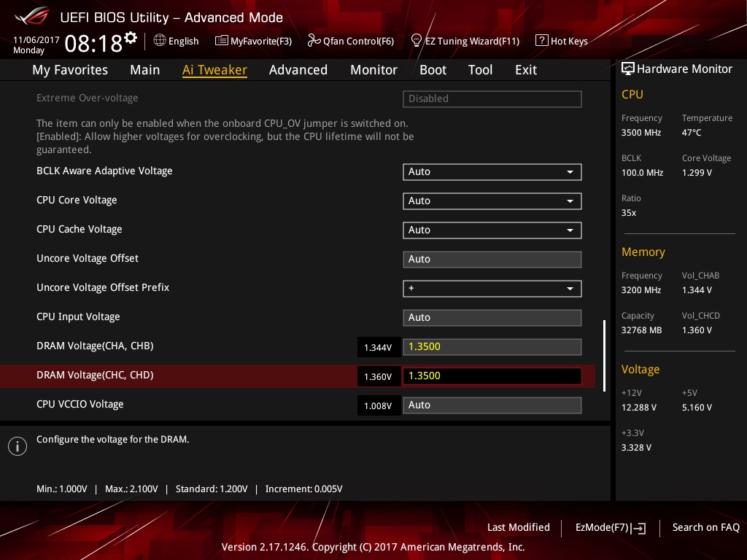Go to the Exit tab

526,70
